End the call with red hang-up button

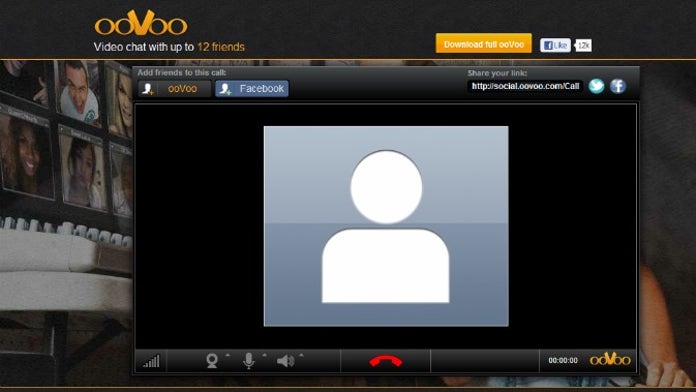[385, 361]
